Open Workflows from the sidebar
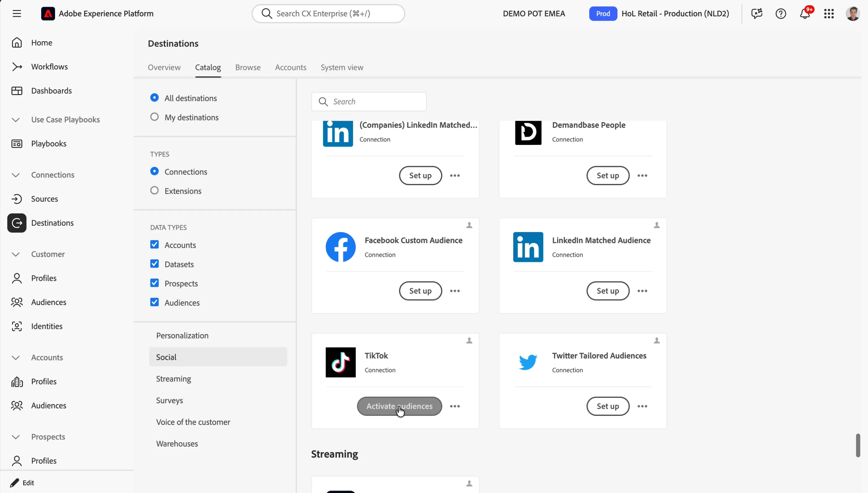 tap(50, 67)
